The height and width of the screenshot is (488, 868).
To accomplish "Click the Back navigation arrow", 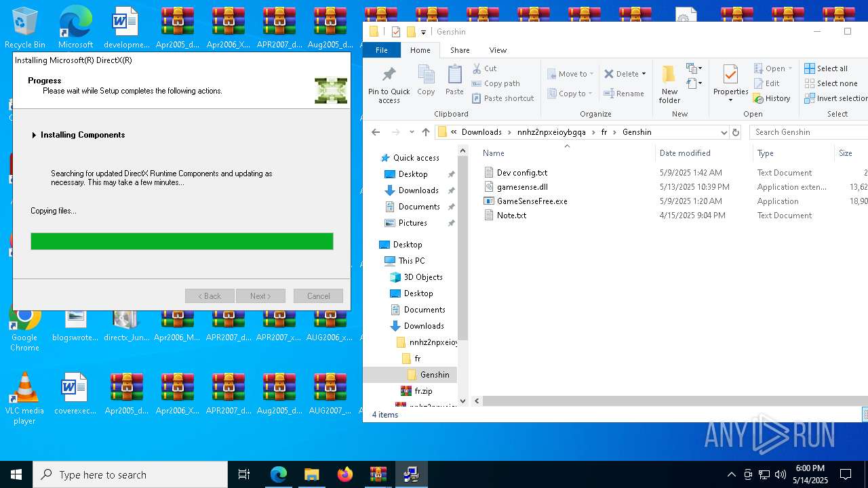I will tap(376, 132).
